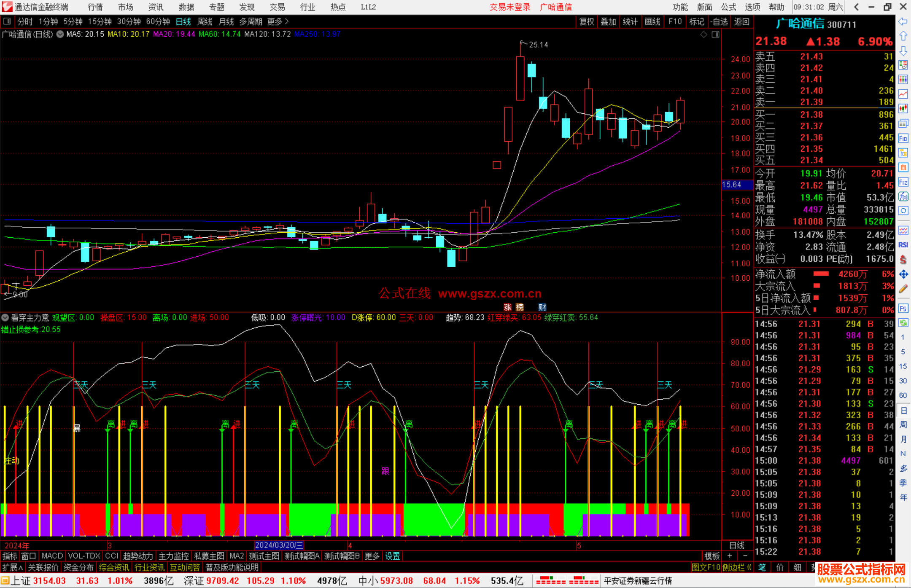This screenshot has height=588, width=911.
Task: Open the 公式 menu
Action: click(x=728, y=7)
